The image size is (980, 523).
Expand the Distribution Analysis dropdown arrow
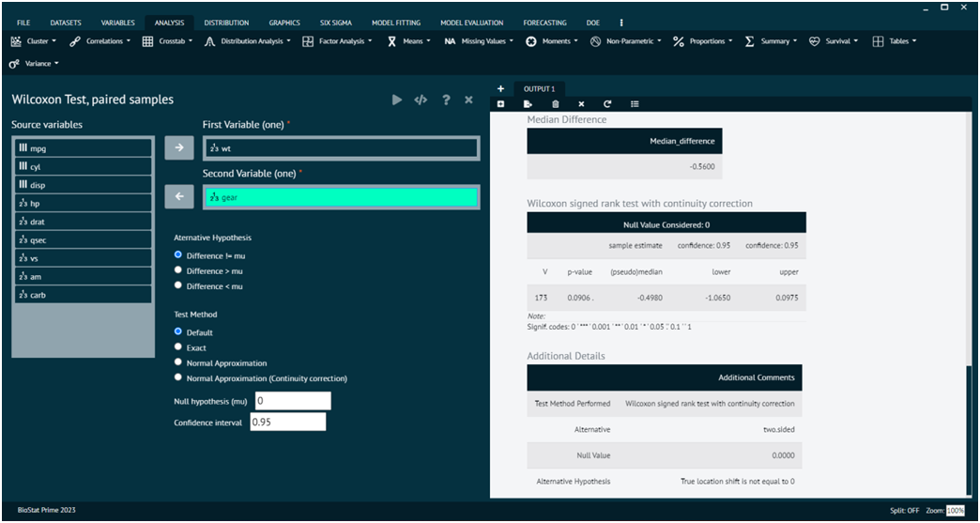[288, 41]
